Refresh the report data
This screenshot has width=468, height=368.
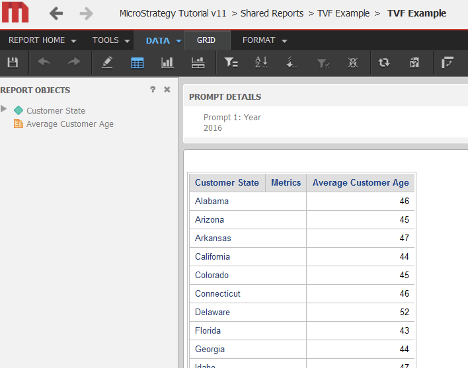(x=384, y=62)
